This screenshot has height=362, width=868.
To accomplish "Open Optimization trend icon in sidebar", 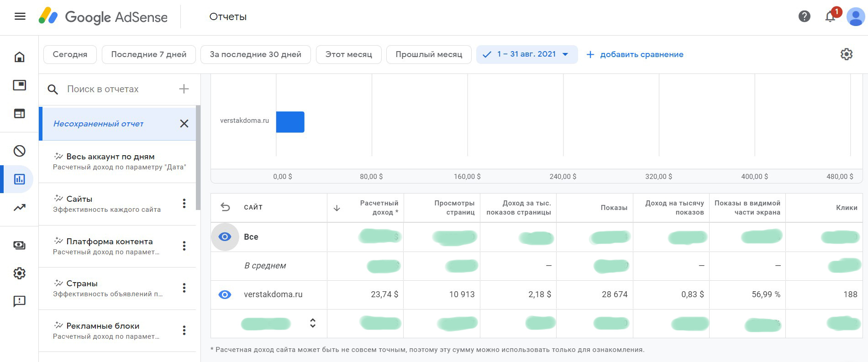I will tap(19, 208).
